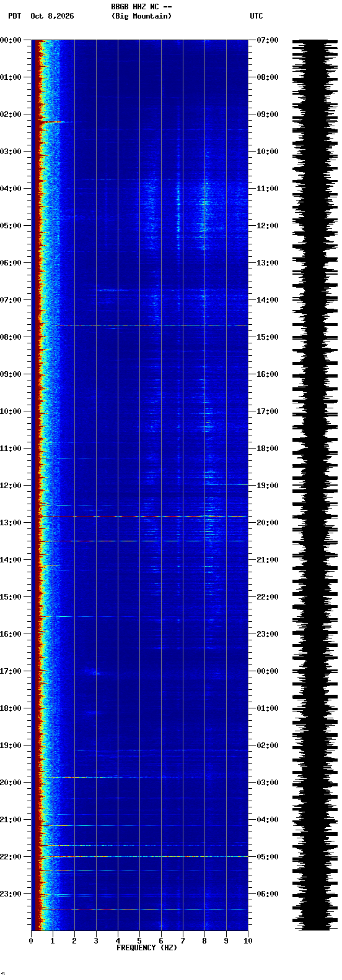Click the black waveform trace panel on the right

coord(315,485)
